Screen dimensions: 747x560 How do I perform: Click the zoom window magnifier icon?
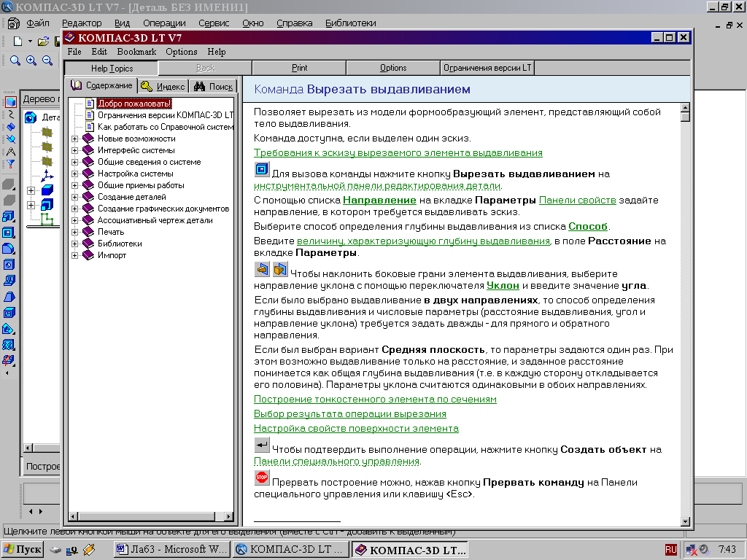[15, 61]
